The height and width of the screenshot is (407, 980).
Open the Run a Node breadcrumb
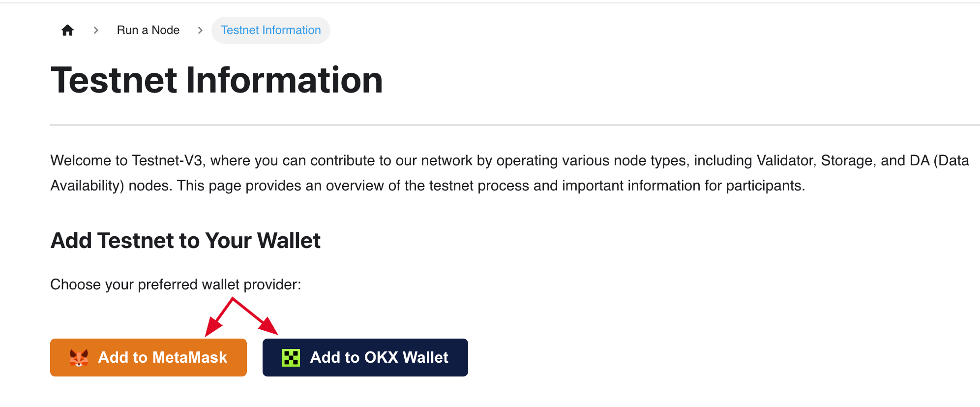(x=148, y=30)
